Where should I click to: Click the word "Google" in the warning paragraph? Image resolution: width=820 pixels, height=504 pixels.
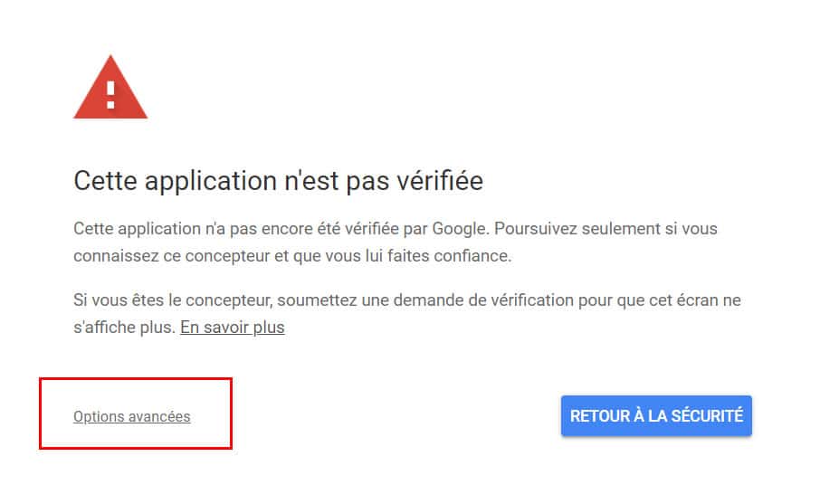[x=459, y=229]
